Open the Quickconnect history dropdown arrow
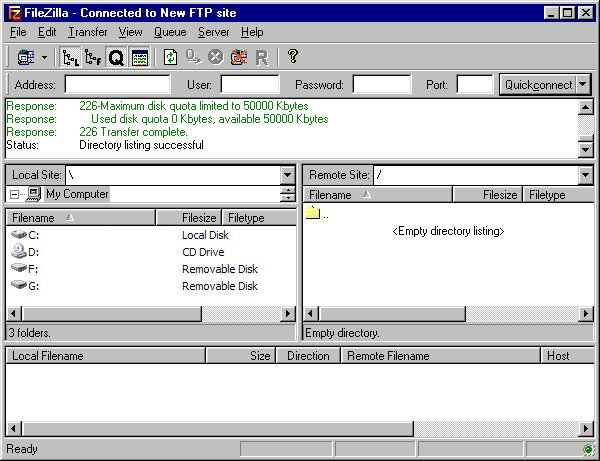600x461 pixels. coord(583,85)
